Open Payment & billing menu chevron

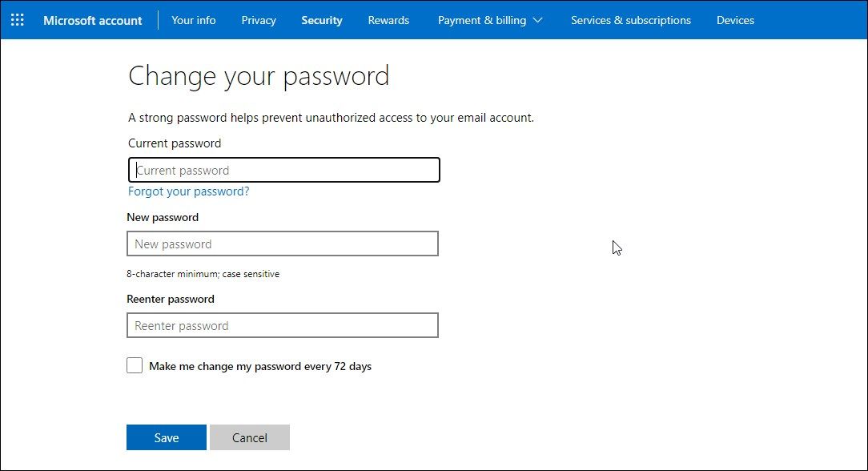click(x=538, y=20)
